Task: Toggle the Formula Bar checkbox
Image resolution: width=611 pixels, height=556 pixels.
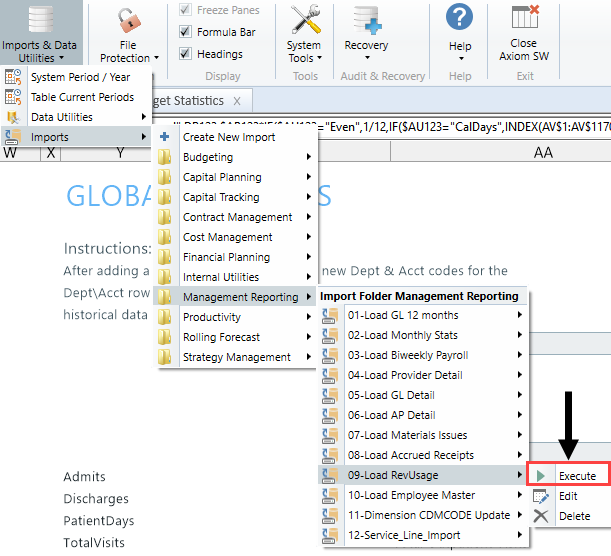Action: coord(185,32)
